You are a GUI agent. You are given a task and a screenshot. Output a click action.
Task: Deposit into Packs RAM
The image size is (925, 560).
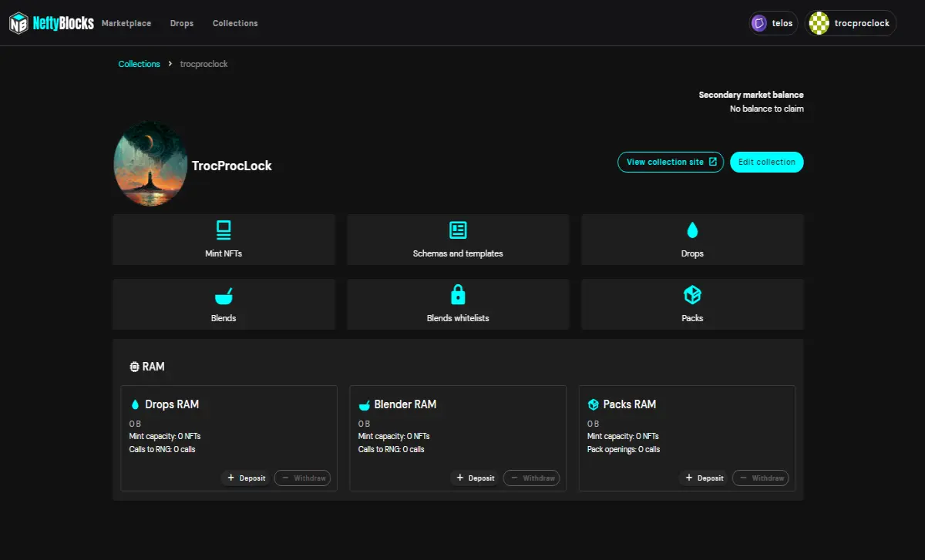coord(704,478)
